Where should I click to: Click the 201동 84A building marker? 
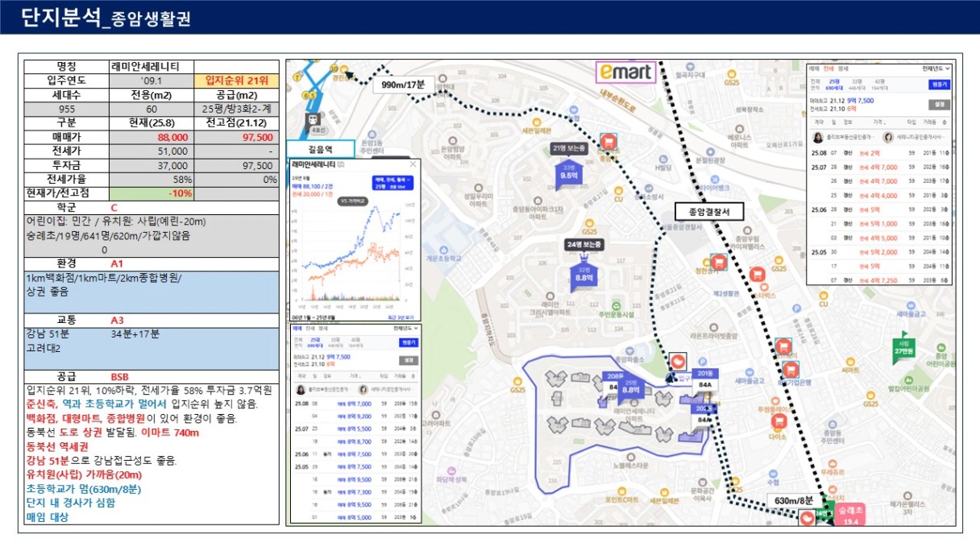click(704, 380)
